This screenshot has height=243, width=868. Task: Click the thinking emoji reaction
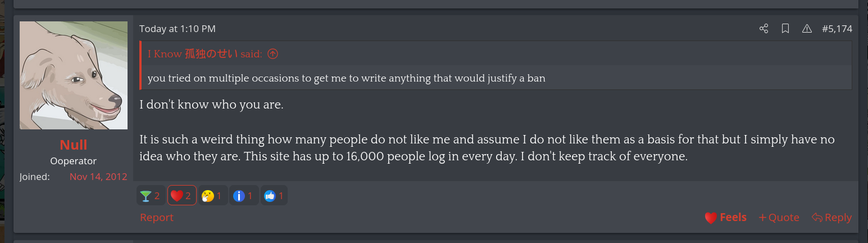click(213, 196)
